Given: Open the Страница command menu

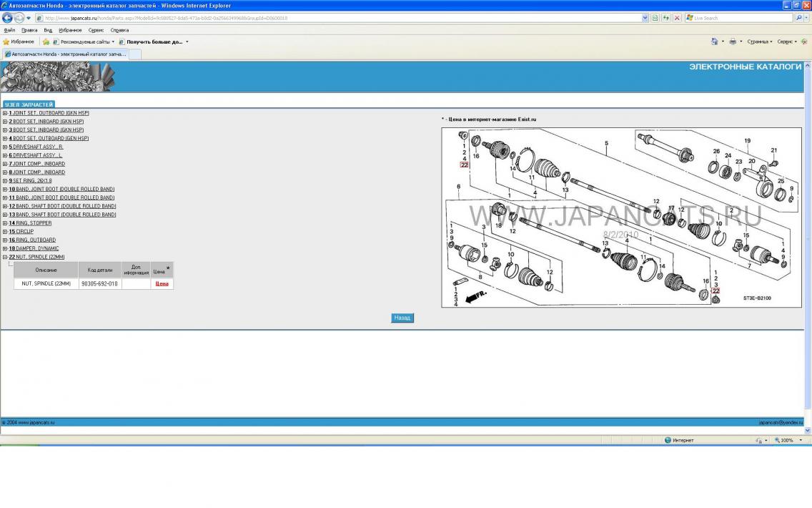Looking at the screenshot, I should coord(760,41).
